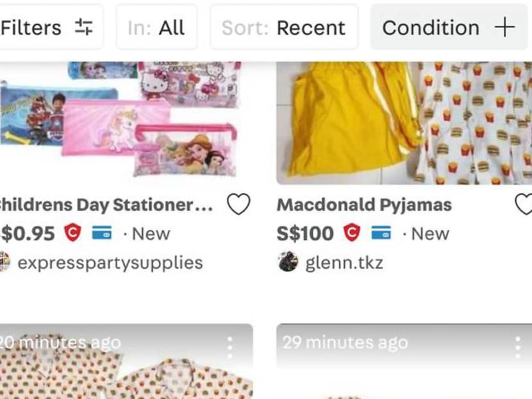Open the In: All category dropdown
The width and height of the screenshot is (532, 399).
[156, 28]
